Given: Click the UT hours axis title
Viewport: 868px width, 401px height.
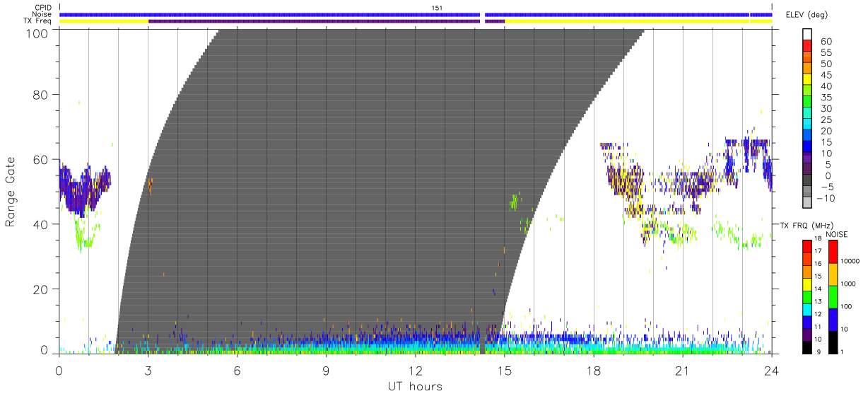Looking at the screenshot, I should [x=414, y=386].
